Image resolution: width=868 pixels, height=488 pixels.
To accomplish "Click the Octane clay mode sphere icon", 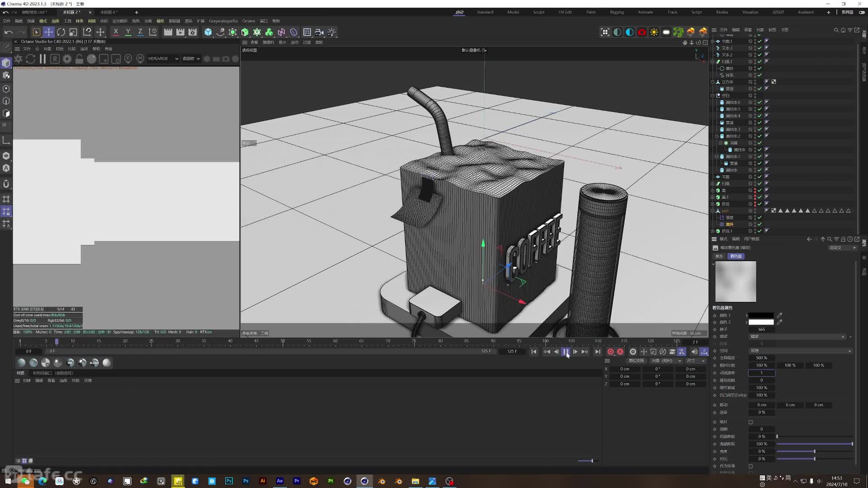I will [91, 59].
